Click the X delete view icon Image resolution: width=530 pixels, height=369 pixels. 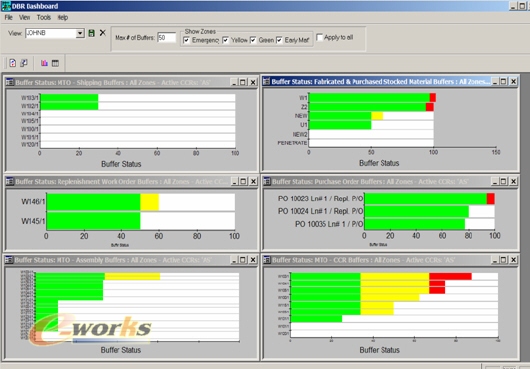click(102, 33)
